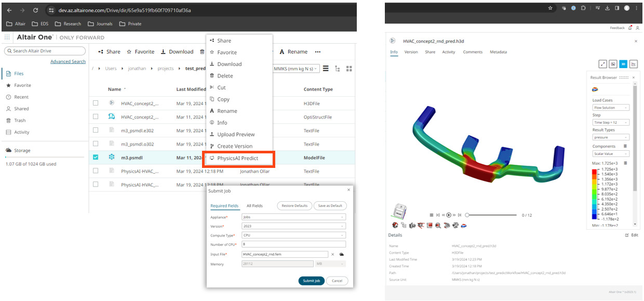Click the cloud browse icon beside Input File

[341, 254]
